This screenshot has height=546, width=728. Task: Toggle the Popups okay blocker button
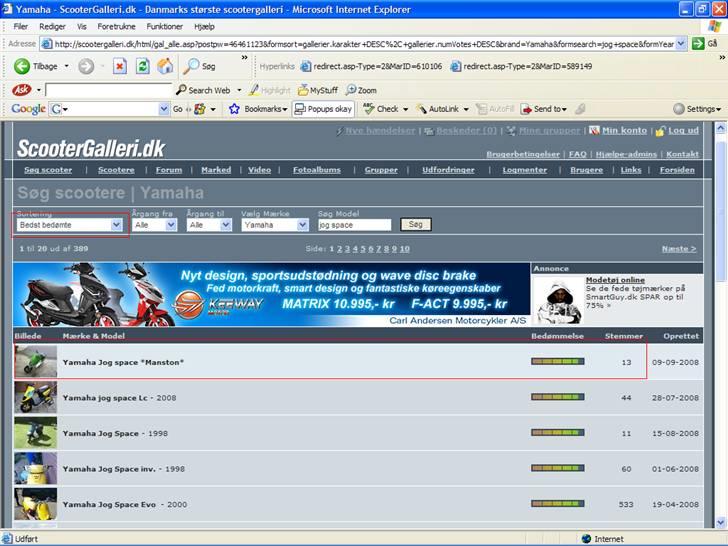pos(323,109)
